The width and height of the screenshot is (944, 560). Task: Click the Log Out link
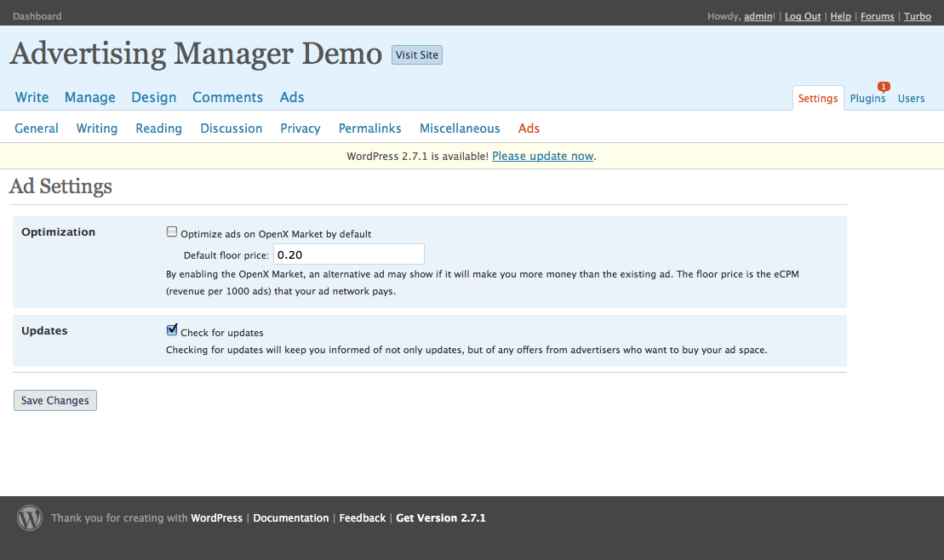[803, 16]
